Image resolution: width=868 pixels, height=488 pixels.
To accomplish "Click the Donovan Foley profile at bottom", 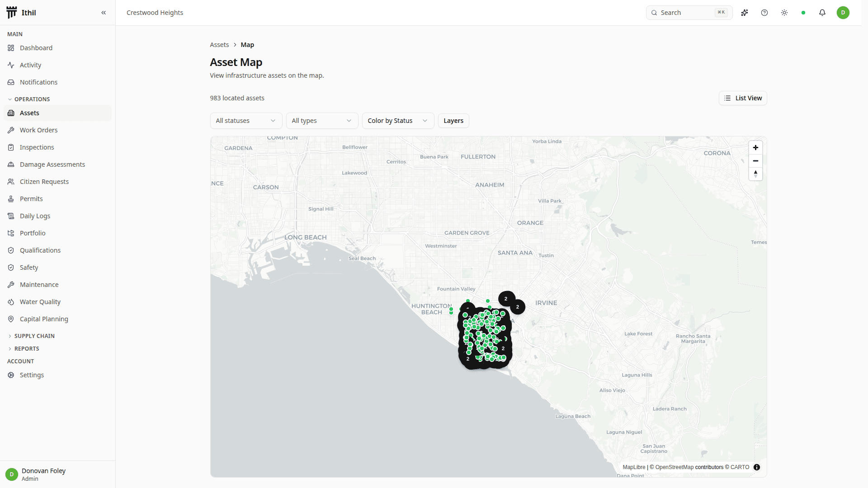I will 57,474.
